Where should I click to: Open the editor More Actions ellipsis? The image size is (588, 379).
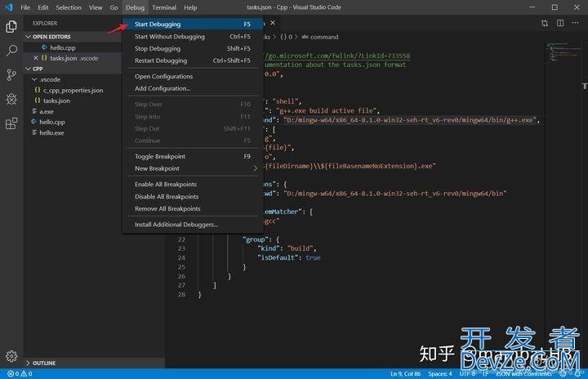pos(575,23)
